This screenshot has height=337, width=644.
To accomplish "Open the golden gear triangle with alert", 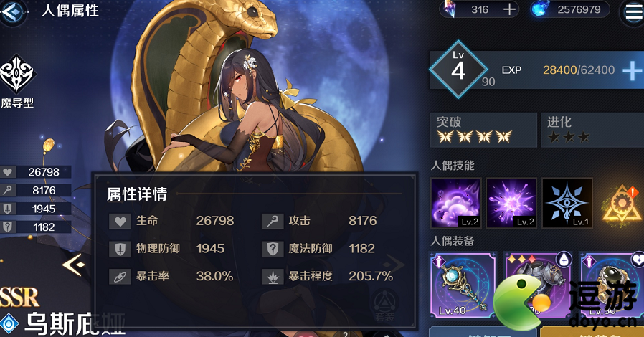I will [621, 204].
